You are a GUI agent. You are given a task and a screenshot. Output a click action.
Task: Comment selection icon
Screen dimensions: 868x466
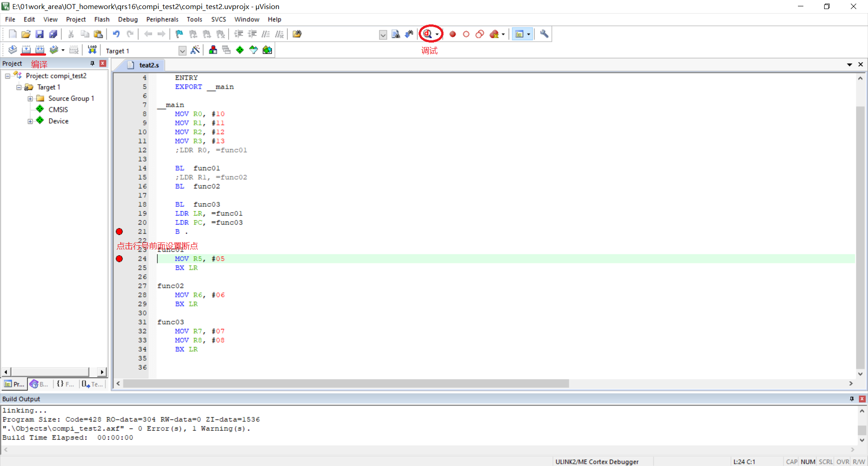click(x=266, y=34)
